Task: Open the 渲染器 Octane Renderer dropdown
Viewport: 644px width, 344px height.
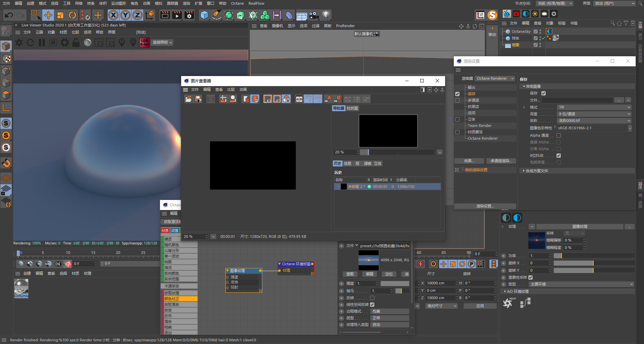Action: pyautogui.click(x=495, y=78)
